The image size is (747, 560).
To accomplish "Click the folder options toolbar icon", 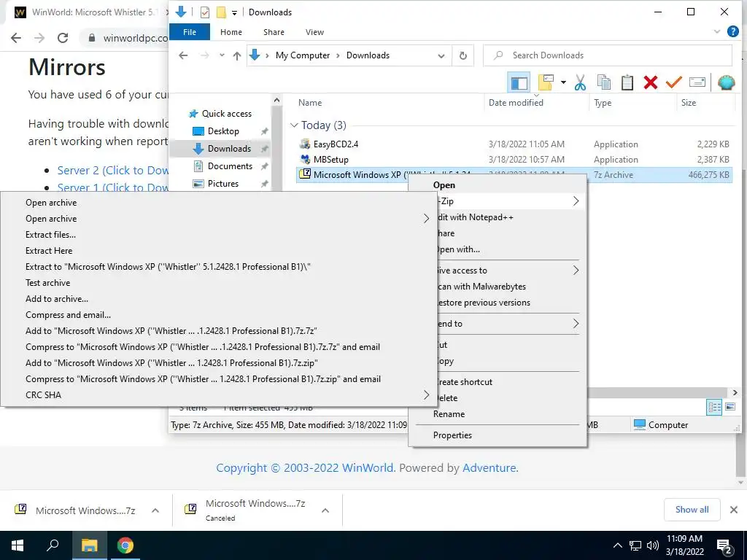I will [546, 82].
